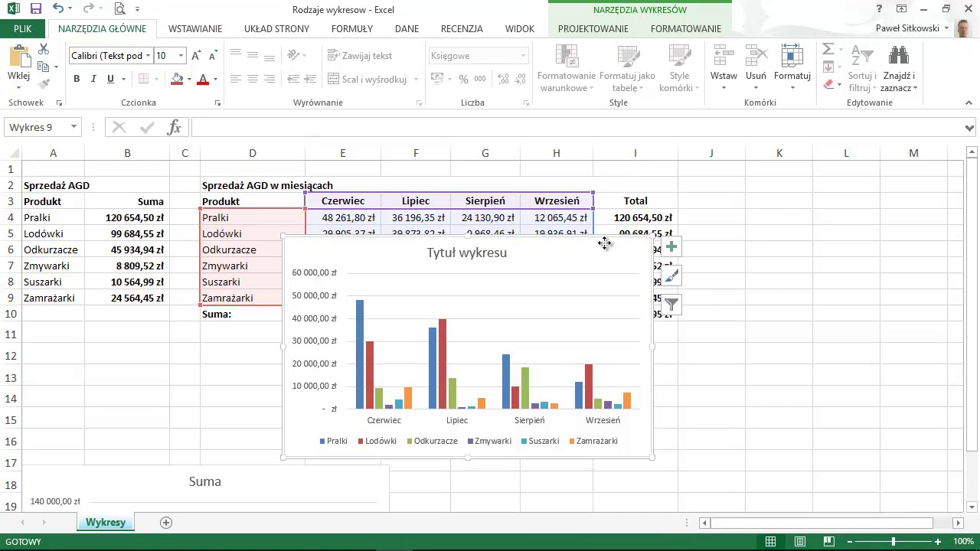The height and width of the screenshot is (551, 980).
Task: Select the Wykresy sheet tab
Action: [106, 522]
